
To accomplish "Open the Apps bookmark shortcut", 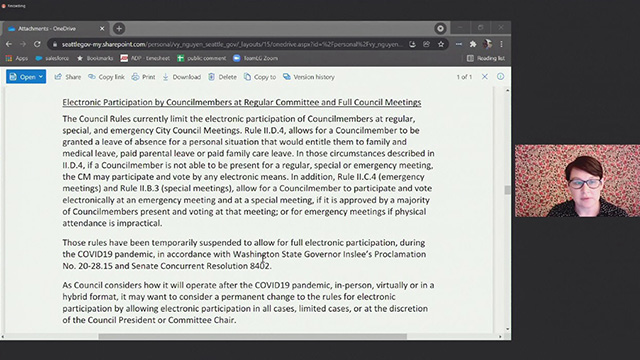I will tap(17, 58).
